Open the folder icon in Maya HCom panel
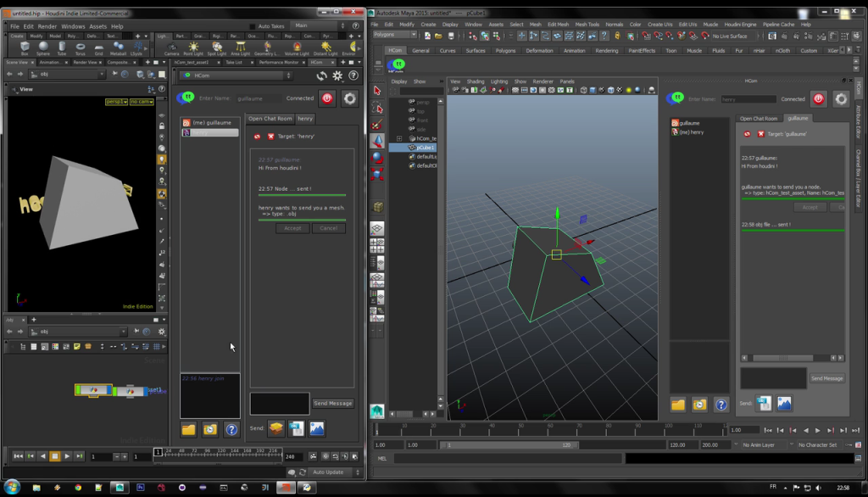 (x=677, y=405)
